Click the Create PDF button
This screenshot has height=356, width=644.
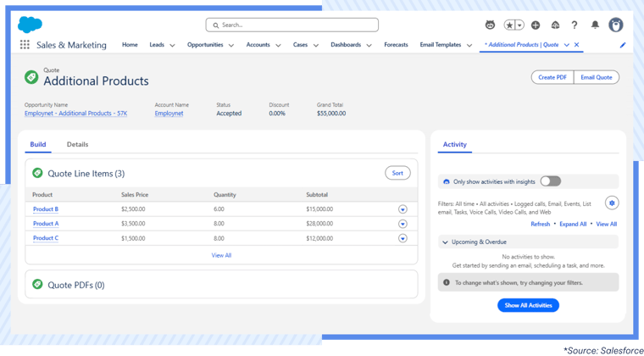(552, 77)
